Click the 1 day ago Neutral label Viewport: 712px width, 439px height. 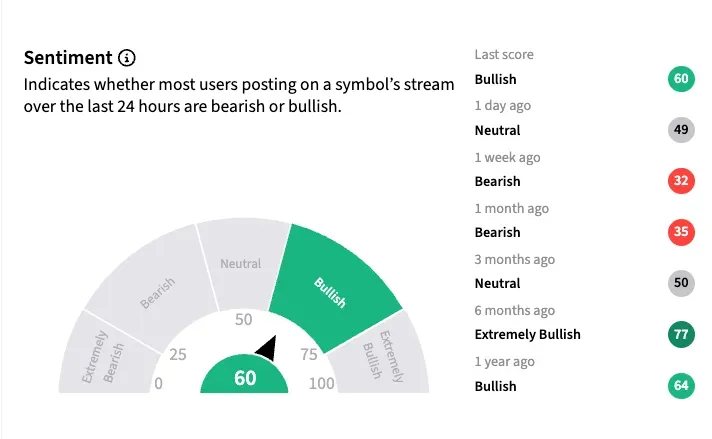tap(497, 130)
